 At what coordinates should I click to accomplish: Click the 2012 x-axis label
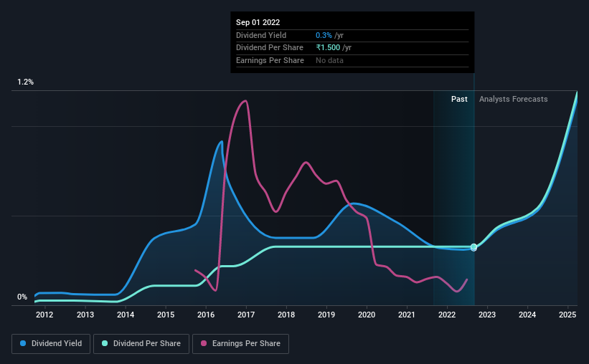44,315
